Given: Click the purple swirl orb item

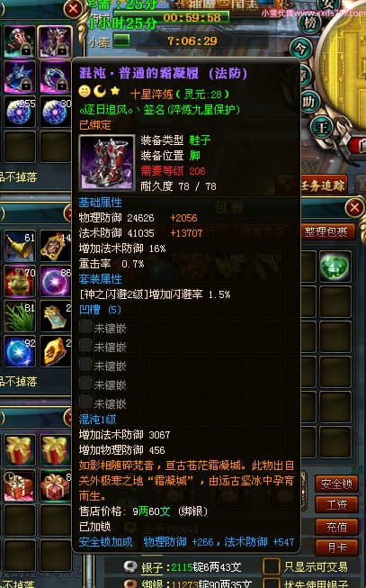Looking at the screenshot, I should pyautogui.click(x=55, y=281).
